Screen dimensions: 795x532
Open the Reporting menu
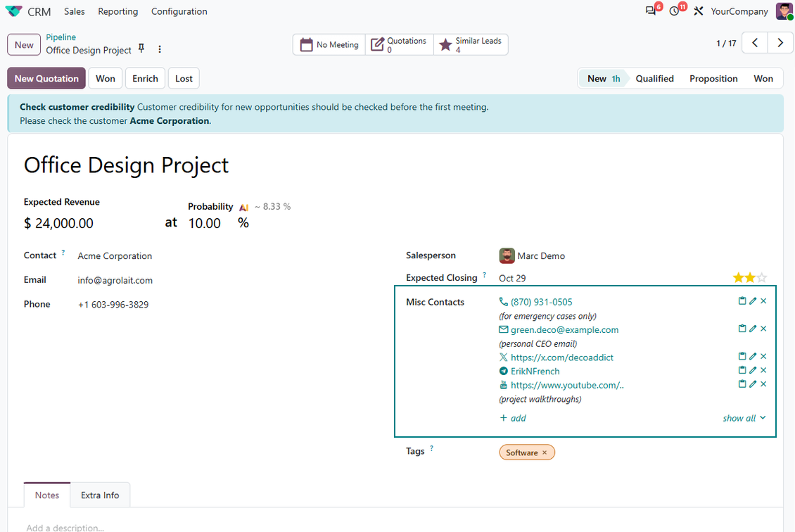pyautogui.click(x=117, y=11)
